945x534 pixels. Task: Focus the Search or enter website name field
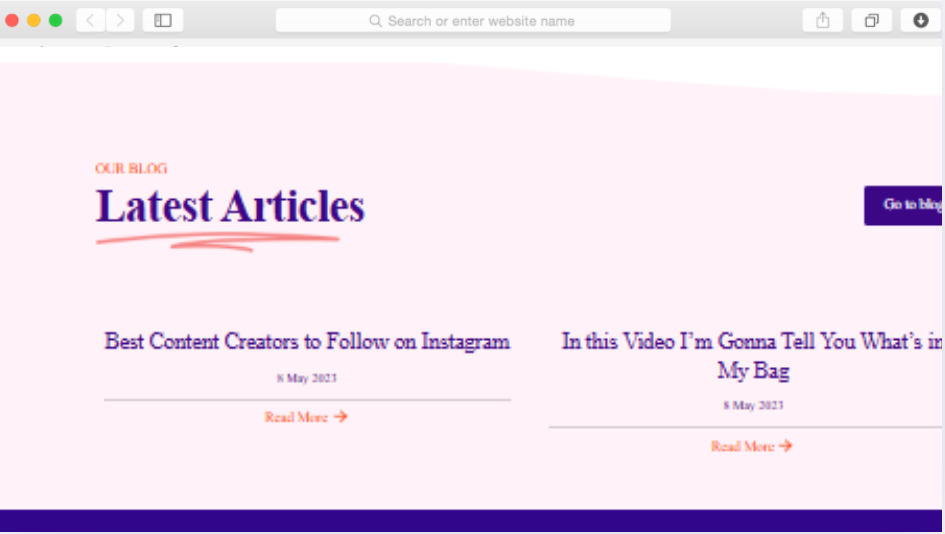pos(480,21)
